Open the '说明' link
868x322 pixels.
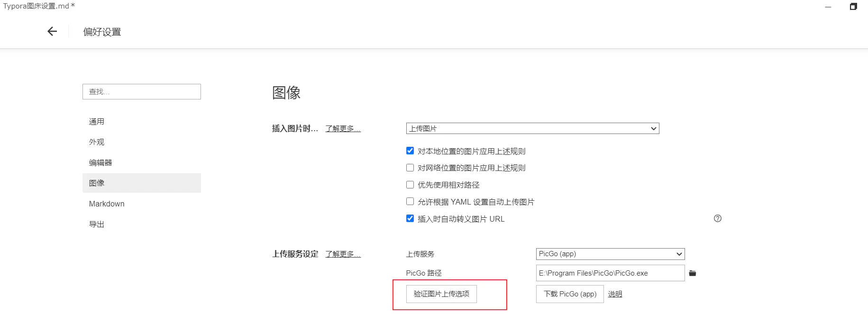pyautogui.click(x=615, y=294)
